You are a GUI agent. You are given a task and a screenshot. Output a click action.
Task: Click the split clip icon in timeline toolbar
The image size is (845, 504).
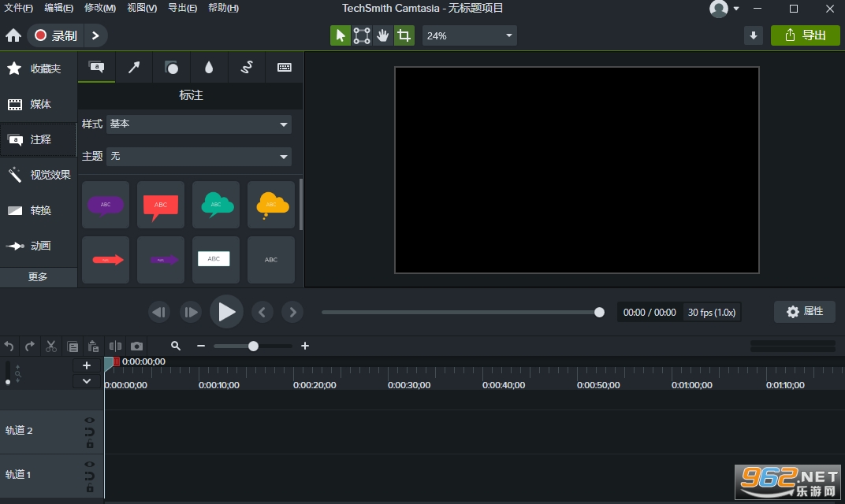tap(115, 346)
